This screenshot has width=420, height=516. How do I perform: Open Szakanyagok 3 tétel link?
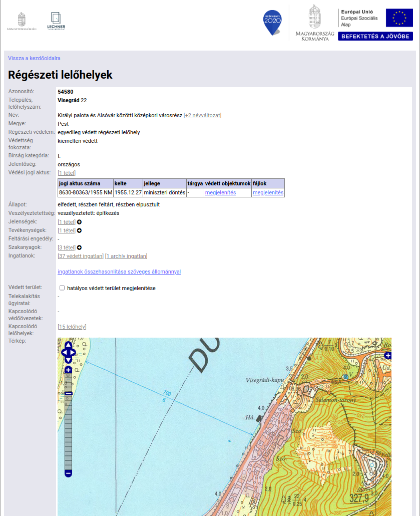tap(67, 248)
